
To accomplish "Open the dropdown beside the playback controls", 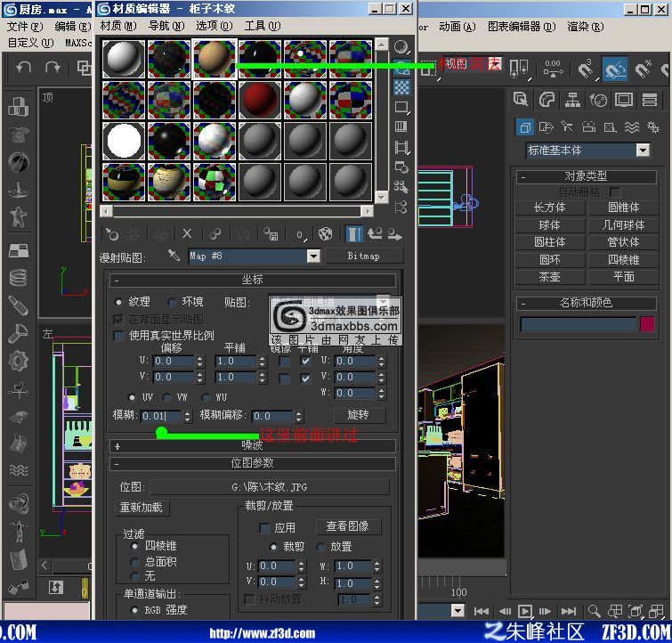I will [x=457, y=610].
